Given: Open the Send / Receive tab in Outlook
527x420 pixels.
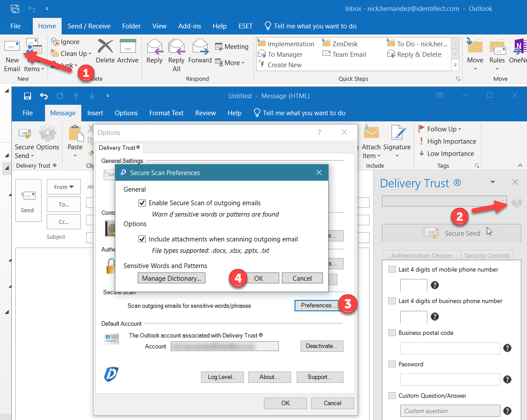Looking at the screenshot, I should coord(89,26).
